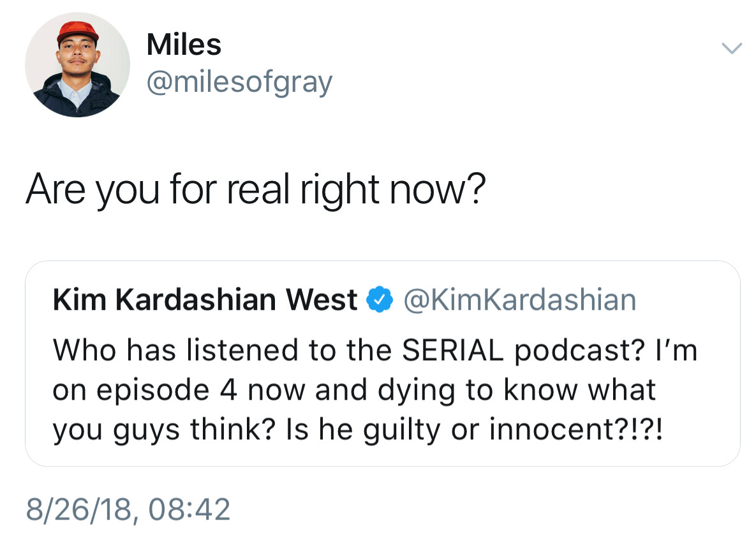Open Miles's profile picture
756x549 pixels.
pyautogui.click(x=78, y=65)
